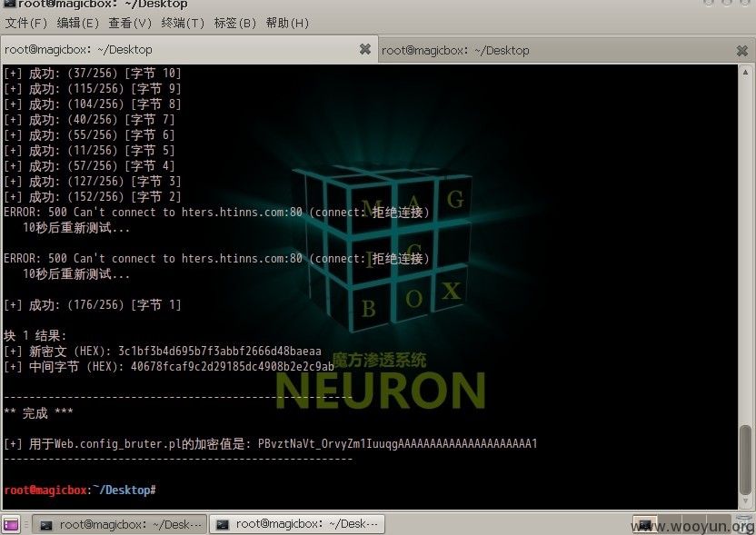This screenshot has height=535, width=756.
Task: Click the root@magicbox shell prompt
Action: [x=80, y=490]
